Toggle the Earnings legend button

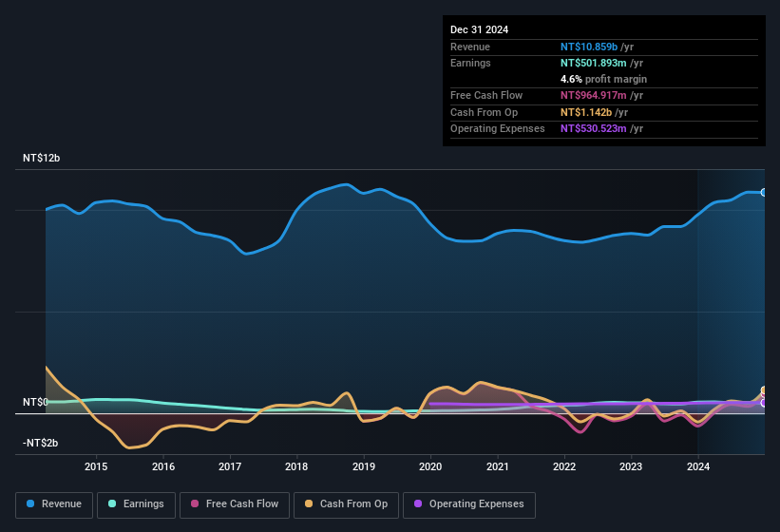point(136,504)
